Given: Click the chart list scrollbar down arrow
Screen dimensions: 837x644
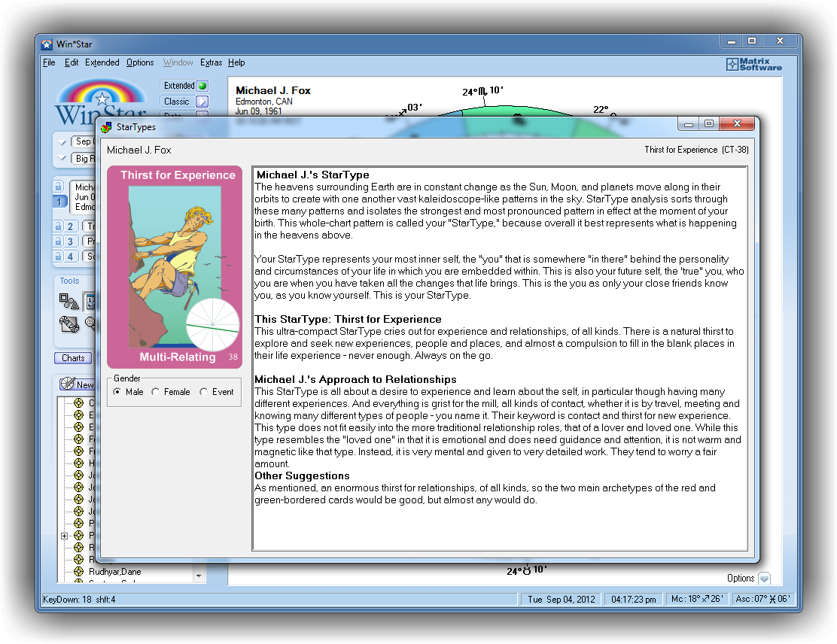Looking at the screenshot, I should pyautogui.click(x=199, y=576).
